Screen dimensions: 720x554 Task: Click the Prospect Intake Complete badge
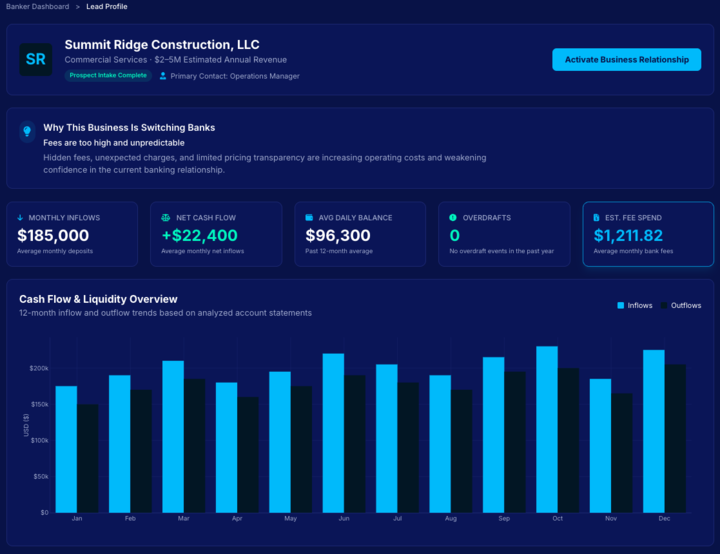(108, 76)
